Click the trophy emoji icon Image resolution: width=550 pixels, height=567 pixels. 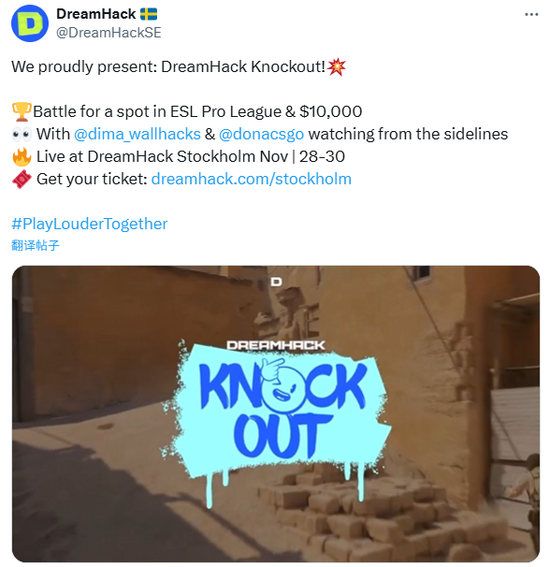[x=21, y=111]
